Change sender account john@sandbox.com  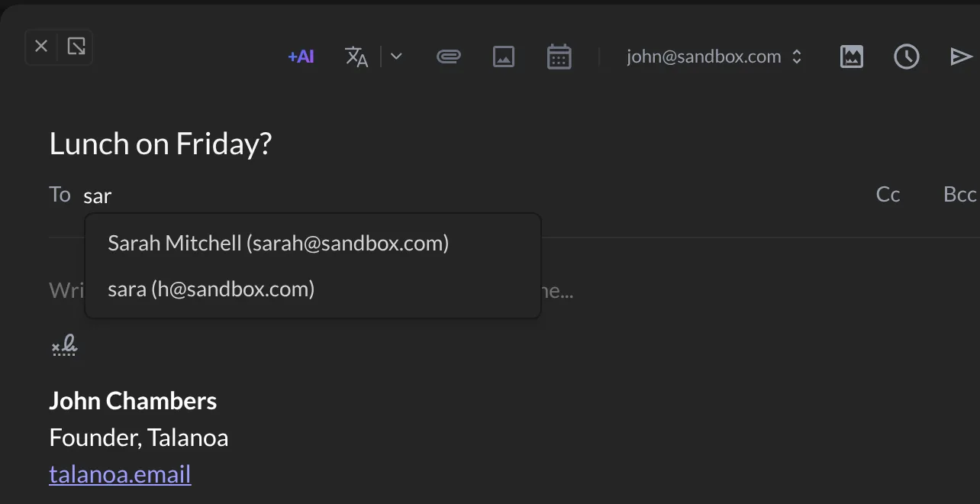point(714,57)
